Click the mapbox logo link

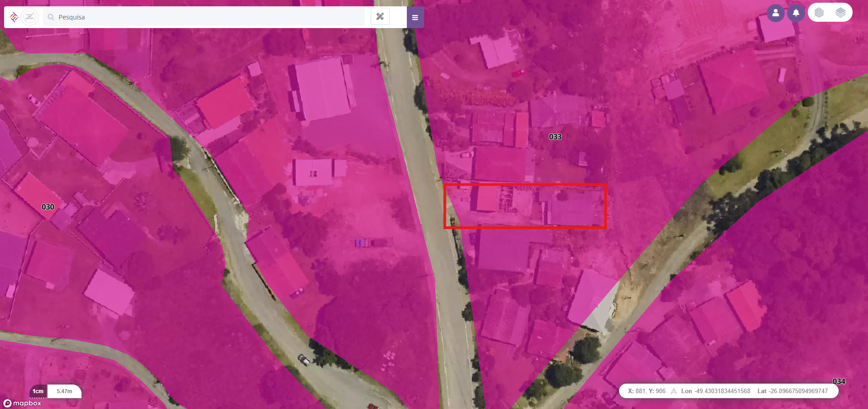(22, 403)
